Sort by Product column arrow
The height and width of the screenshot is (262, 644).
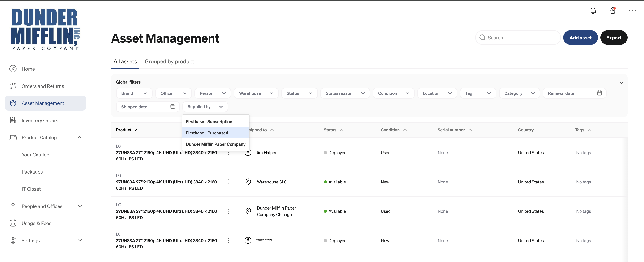pyautogui.click(x=137, y=130)
